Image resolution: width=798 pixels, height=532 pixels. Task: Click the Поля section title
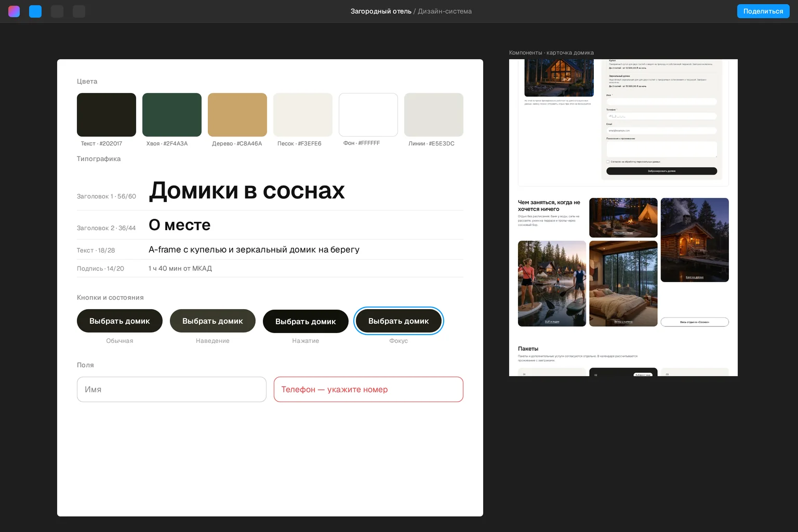[x=85, y=365]
